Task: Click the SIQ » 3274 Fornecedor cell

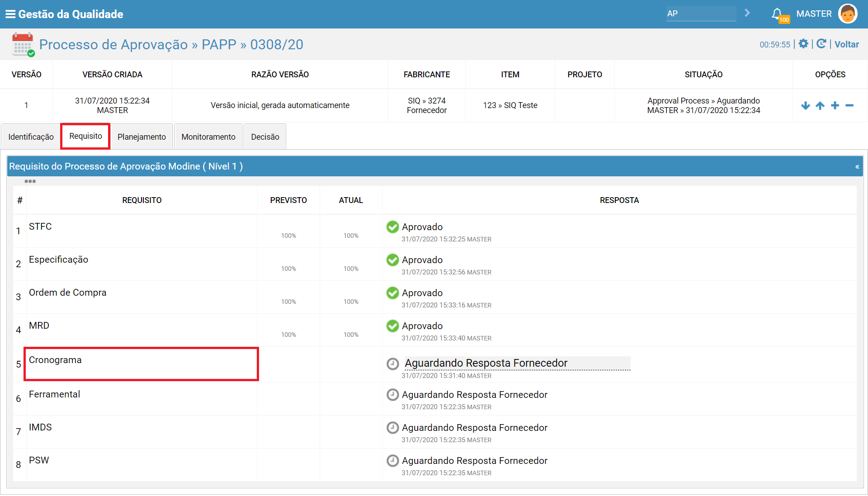Action: click(426, 105)
